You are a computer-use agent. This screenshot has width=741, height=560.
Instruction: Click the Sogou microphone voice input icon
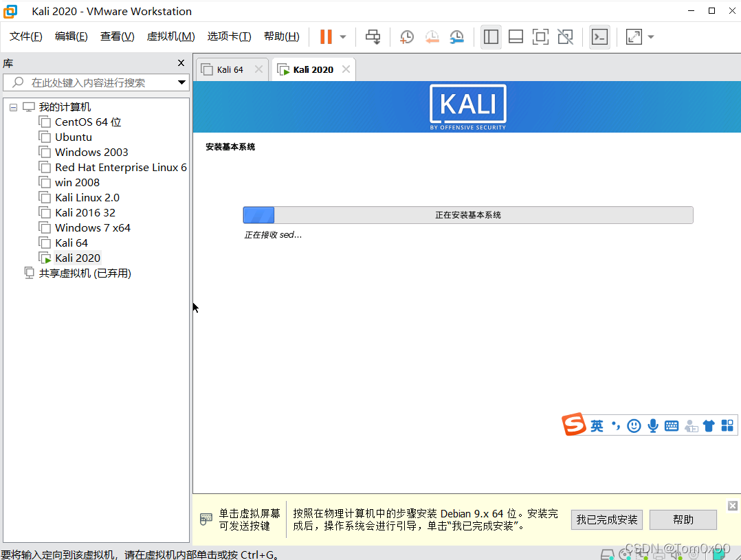pyautogui.click(x=653, y=426)
